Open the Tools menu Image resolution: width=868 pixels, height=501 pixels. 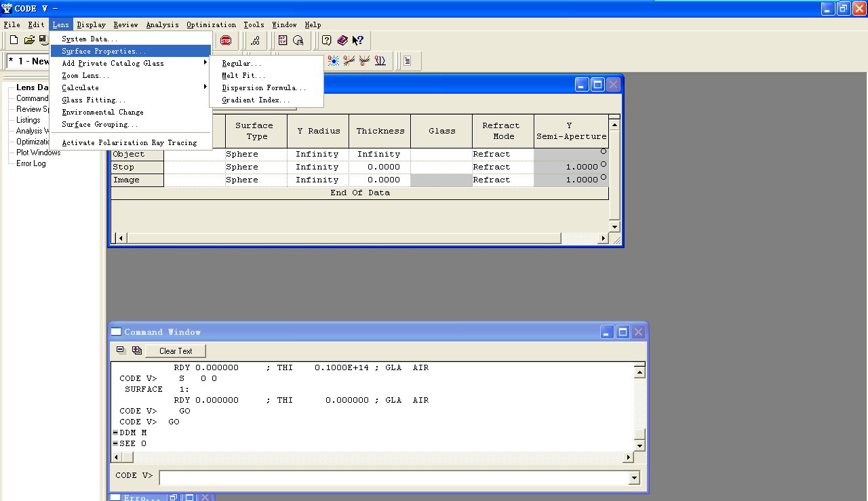[x=254, y=24]
